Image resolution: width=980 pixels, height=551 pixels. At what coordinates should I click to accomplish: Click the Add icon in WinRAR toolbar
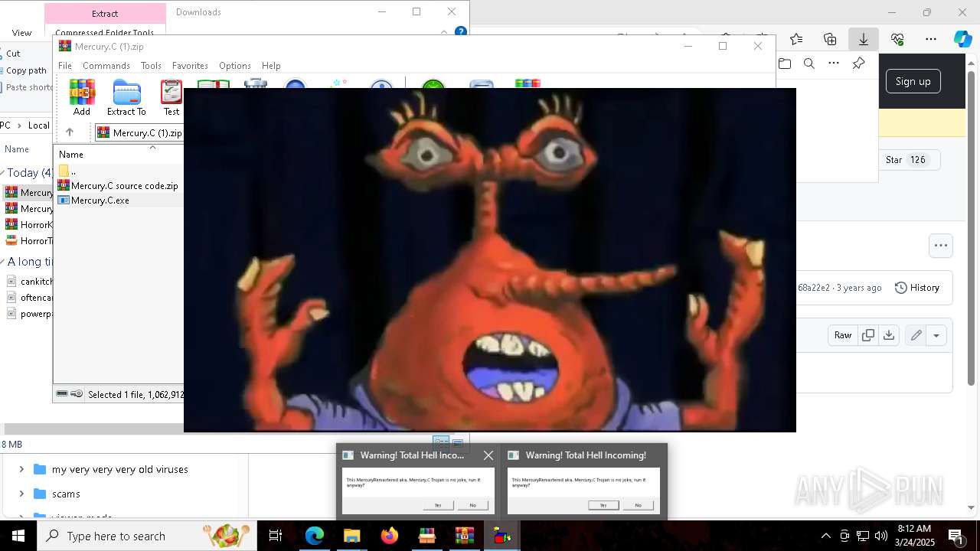[x=82, y=97]
